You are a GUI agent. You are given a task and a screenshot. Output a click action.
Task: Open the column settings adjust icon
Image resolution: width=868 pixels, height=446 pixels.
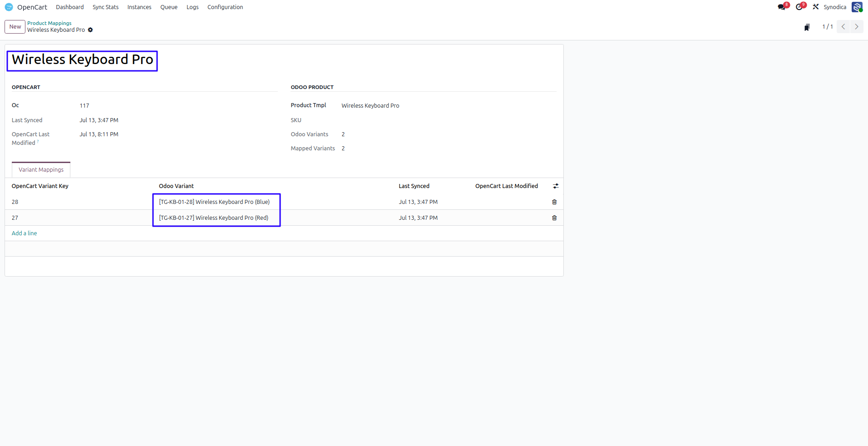coord(556,186)
